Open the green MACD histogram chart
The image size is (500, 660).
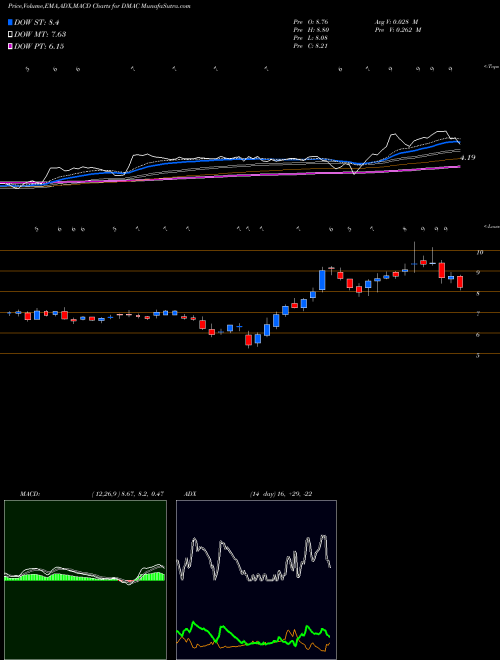pyautogui.click(x=85, y=580)
